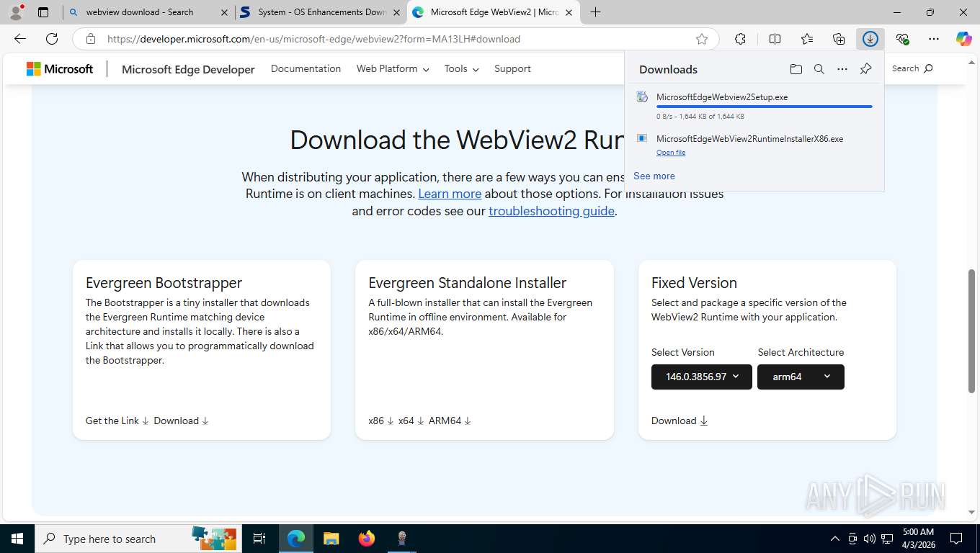The height and width of the screenshot is (553, 980).
Task: Download the x86 Standalone Installer
Action: point(381,421)
